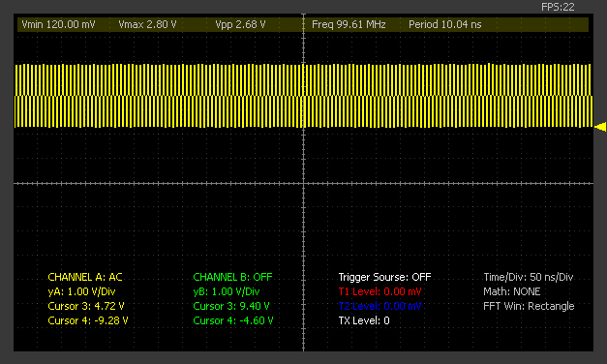Image resolution: width=607 pixels, height=364 pixels.
Task: Click the yA: 1.00 V/Div setting
Action: pyautogui.click(x=81, y=291)
